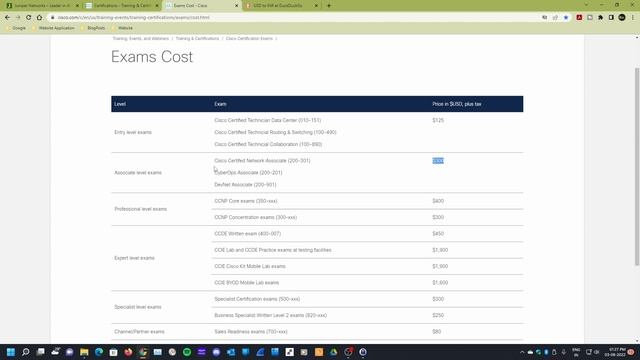640x360 pixels.
Task: Launch Microsoft Edge from the taskbar
Action: click(x=99, y=352)
